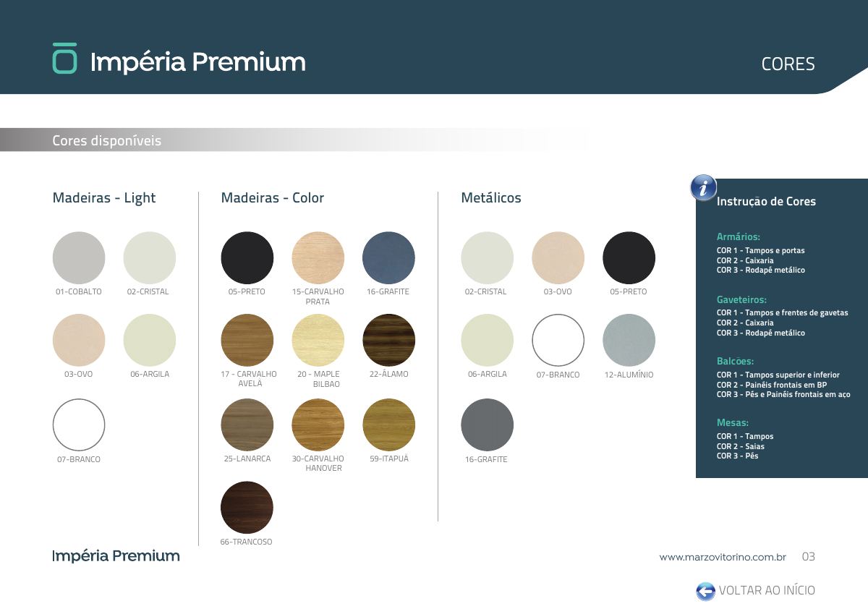Pick the 03-OVO swatch under Metálicos
The image size is (868, 614).
click(558, 257)
